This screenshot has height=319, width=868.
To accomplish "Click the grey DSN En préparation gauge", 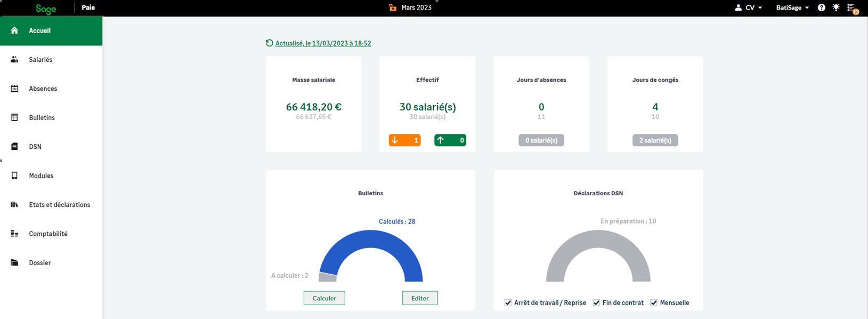I will point(598,239).
